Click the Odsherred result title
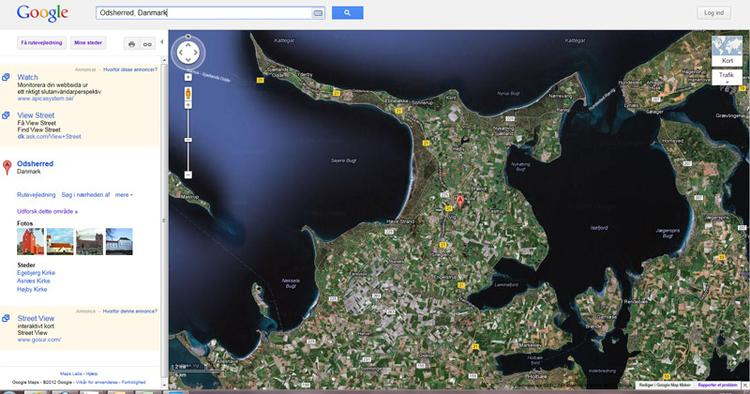This screenshot has height=394, width=750. [35, 164]
